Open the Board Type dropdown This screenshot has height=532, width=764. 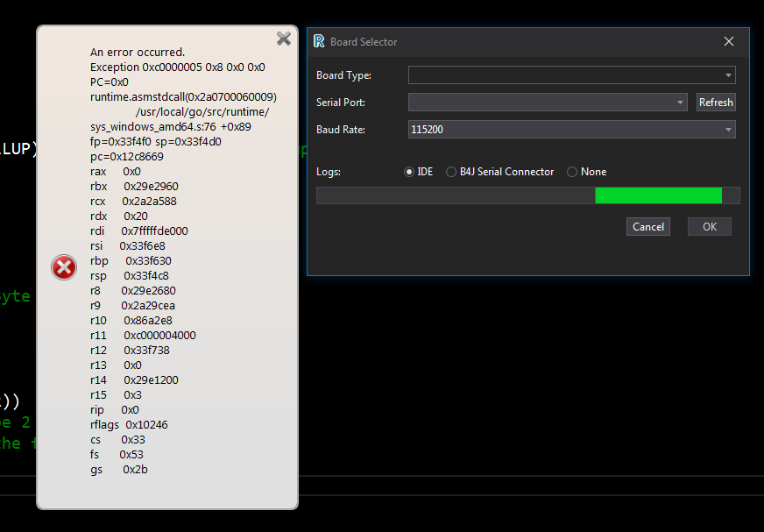coord(571,75)
